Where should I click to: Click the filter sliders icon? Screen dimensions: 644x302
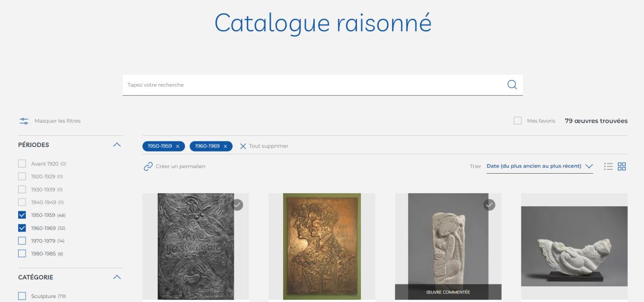coord(24,121)
